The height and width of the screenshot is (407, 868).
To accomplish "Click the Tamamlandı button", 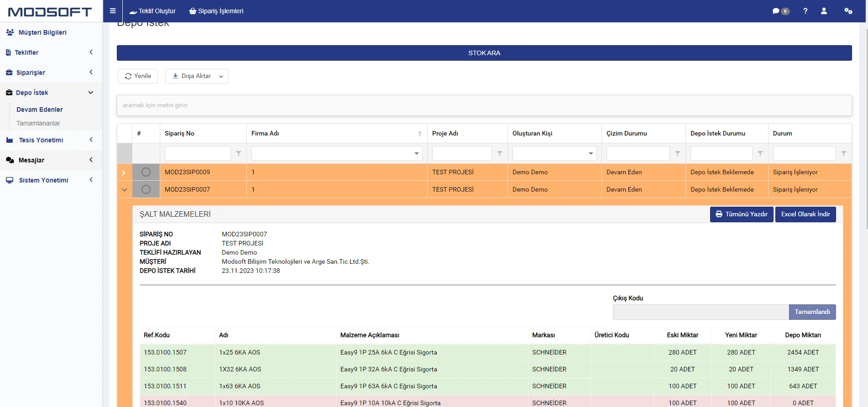I will pos(812,312).
